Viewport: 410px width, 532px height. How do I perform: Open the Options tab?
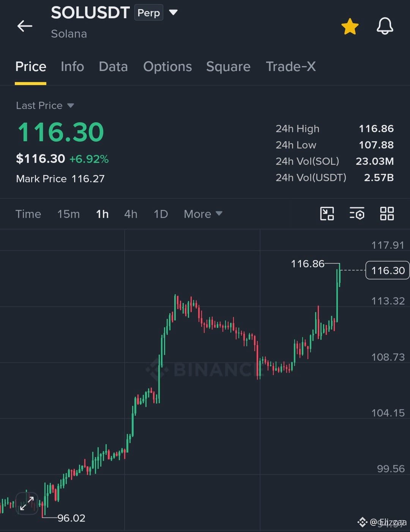[167, 67]
